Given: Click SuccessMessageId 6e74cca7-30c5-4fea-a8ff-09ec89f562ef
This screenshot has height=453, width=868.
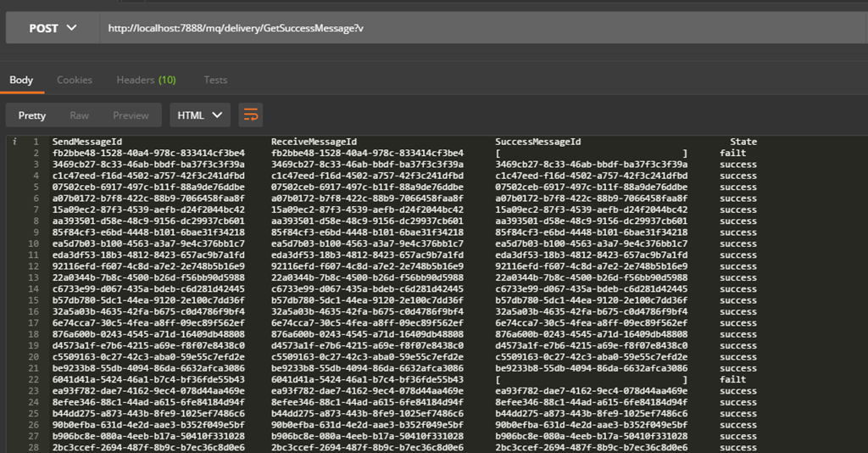Looking at the screenshot, I should pyautogui.click(x=591, y=323).
